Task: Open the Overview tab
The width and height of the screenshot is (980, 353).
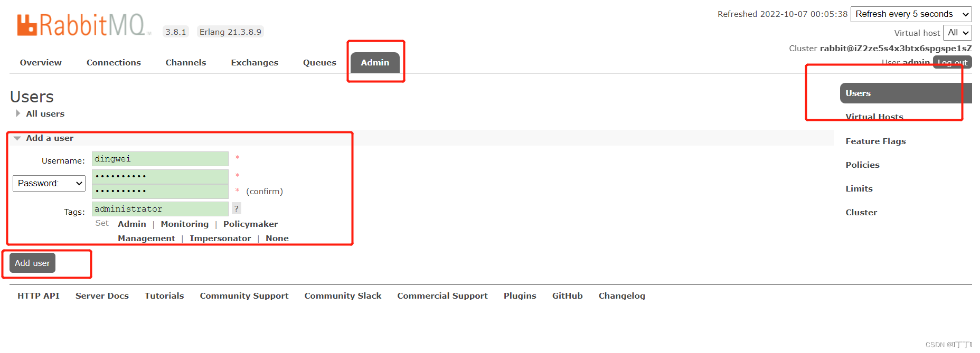Action: pyautogui.click(x=41, y=62)
